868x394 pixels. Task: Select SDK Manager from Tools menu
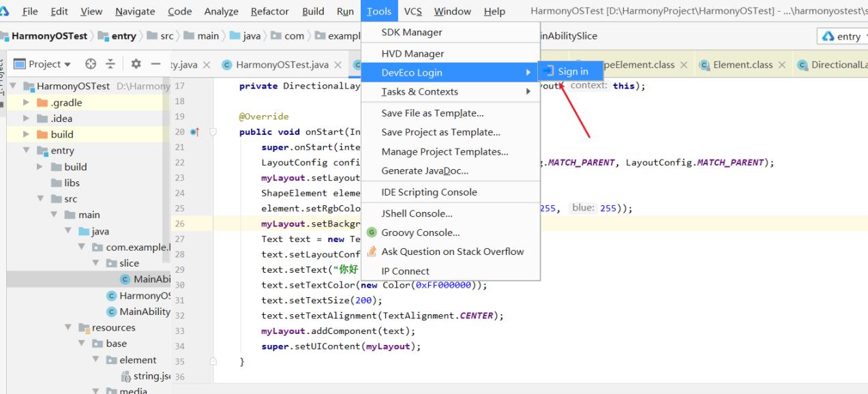click(x=412, y=33)
